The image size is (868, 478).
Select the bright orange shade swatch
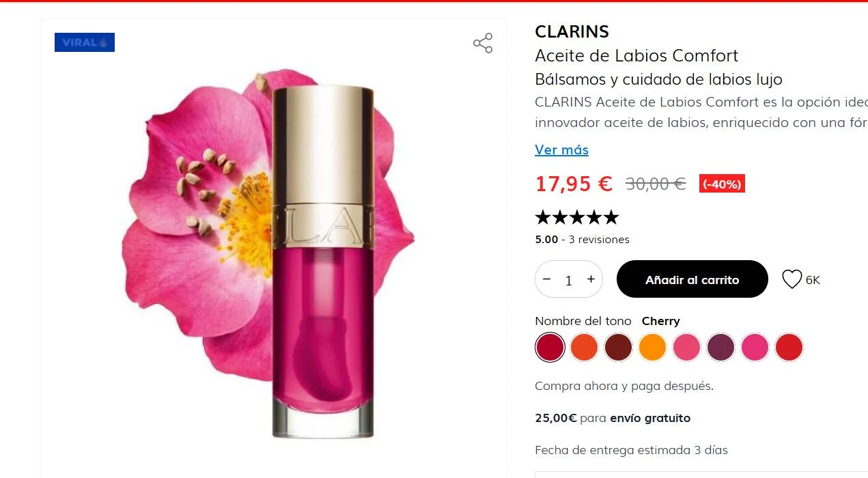[x=652, y=348]
